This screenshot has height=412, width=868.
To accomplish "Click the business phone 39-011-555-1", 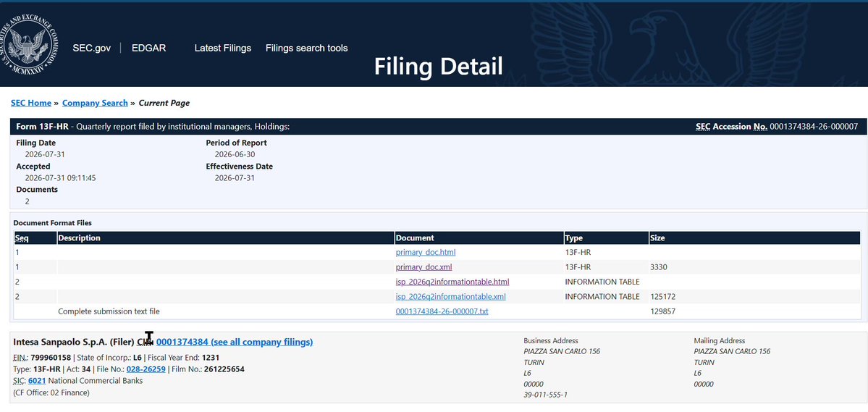I will click(545, 395).
